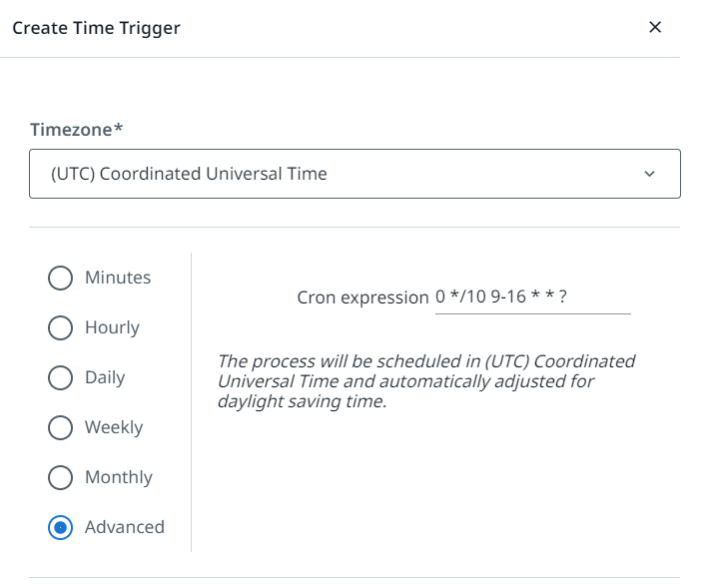The image size is (715, 588).
Task: Select the Minutes radio button circle
Action: click(60, 278)
